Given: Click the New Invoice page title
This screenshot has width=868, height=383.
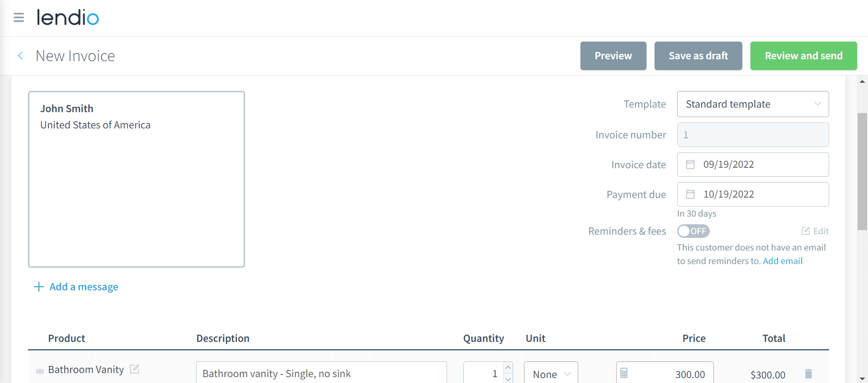Looking at the screenshot, I should coord(75,56).
